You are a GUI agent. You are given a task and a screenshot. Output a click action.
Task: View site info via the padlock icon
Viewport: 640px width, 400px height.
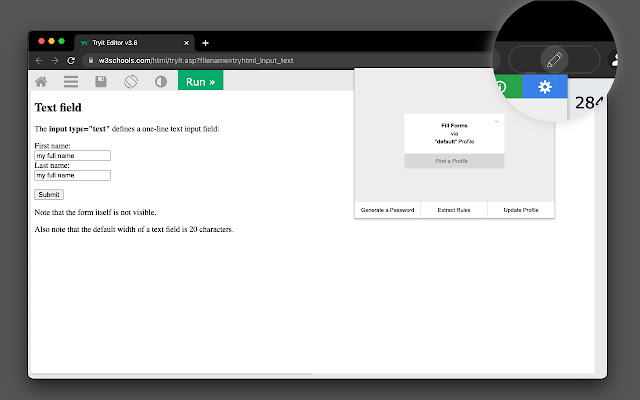pyautogui.click(x=91, y=60)
